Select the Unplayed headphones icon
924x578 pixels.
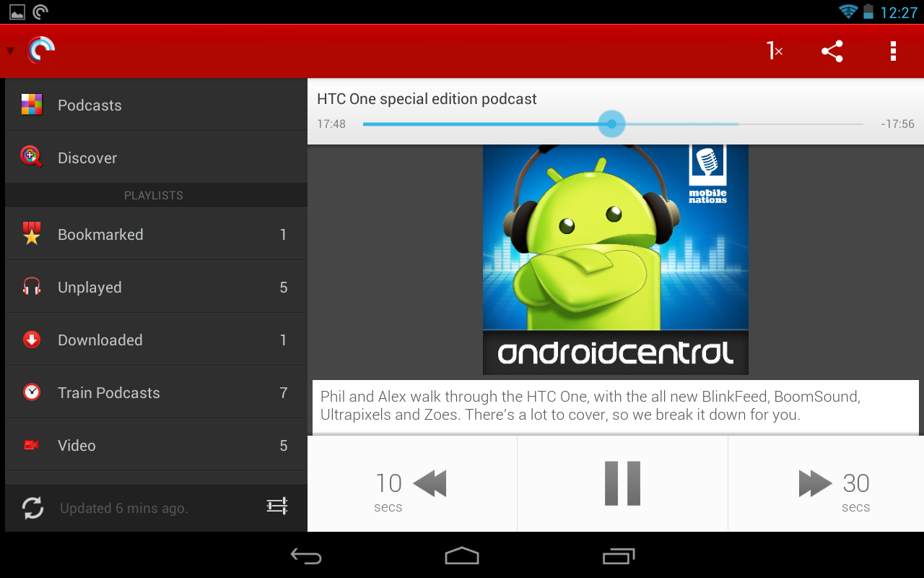(x=32, y=287)
